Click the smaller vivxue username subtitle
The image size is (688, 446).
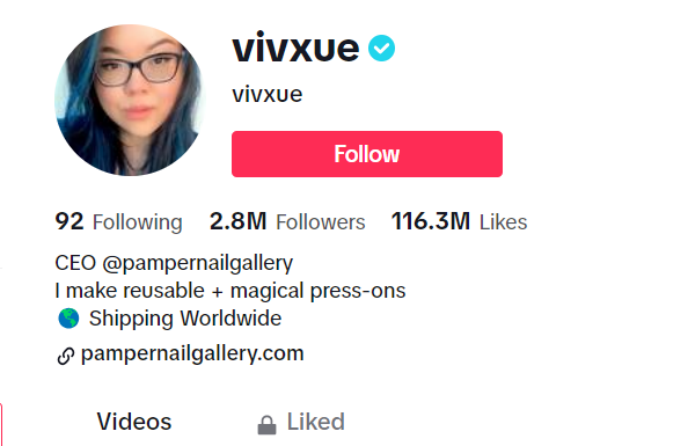click(267, 94)
